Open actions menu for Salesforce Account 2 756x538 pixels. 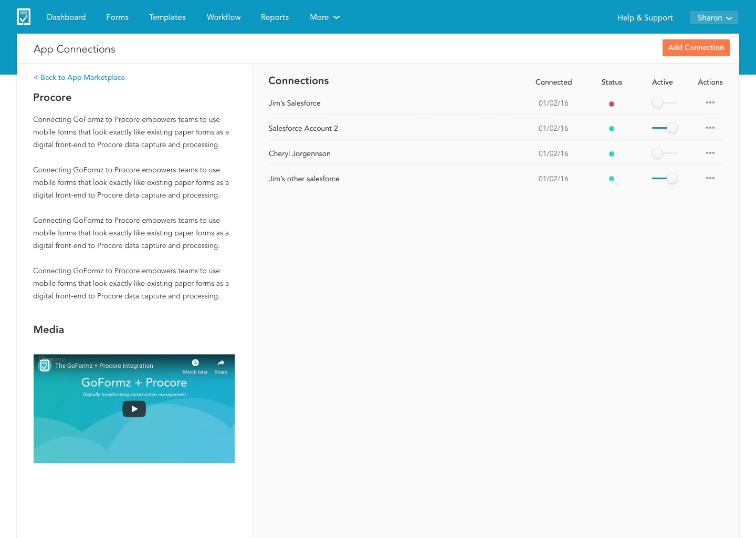tap(710, 128)
